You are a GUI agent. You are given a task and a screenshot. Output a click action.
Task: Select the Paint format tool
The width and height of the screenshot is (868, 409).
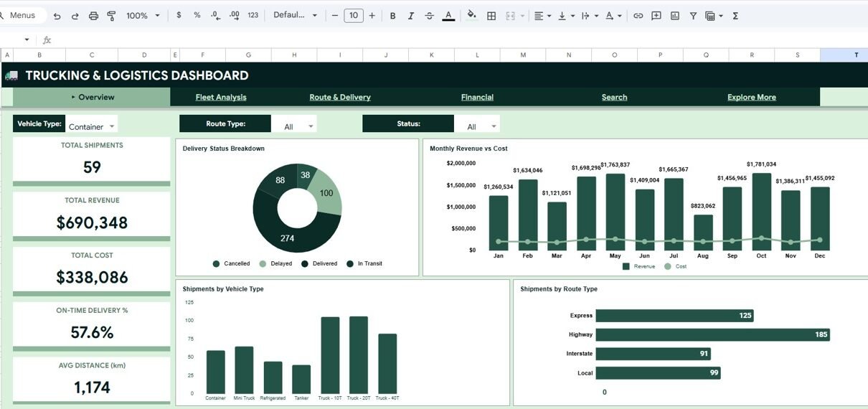point(111,16)
